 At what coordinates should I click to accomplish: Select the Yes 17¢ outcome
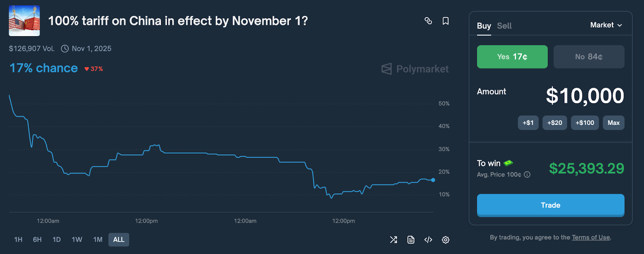[x=512, y=57]
